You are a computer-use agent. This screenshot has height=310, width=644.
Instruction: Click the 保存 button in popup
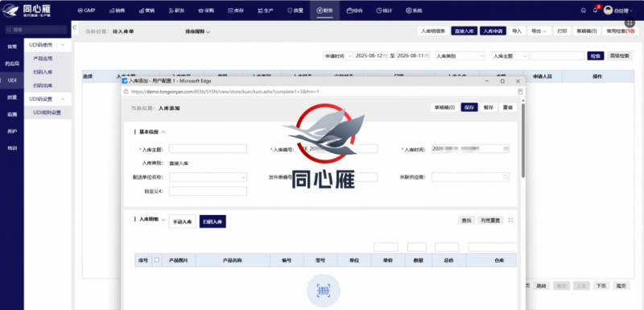click(469, 108)
